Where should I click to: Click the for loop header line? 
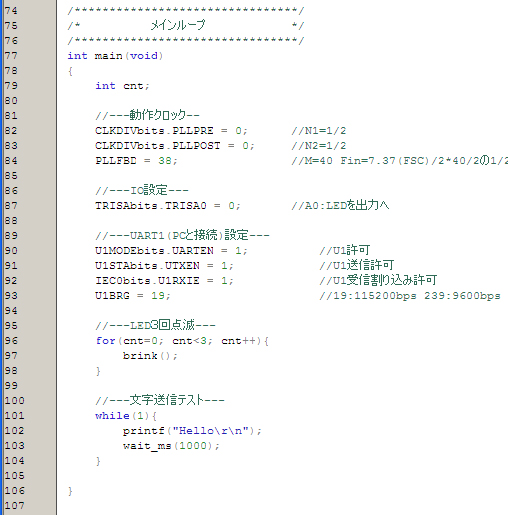coord(182,341)
